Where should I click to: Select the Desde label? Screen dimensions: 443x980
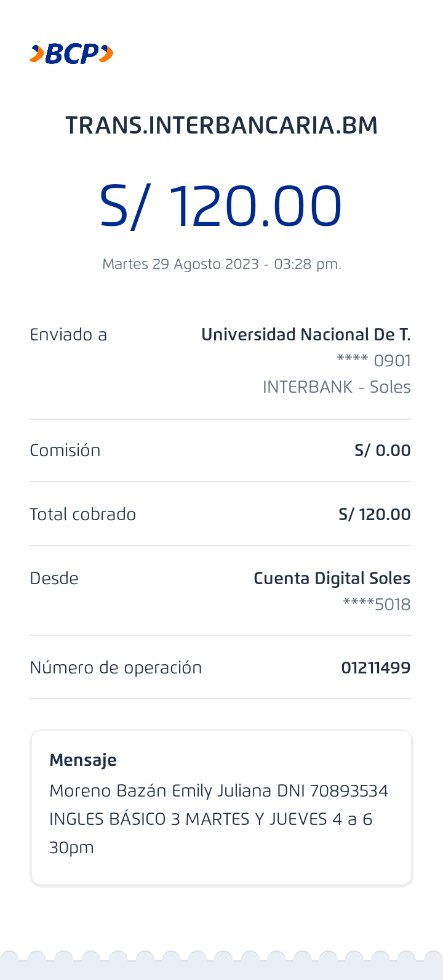[x=54, y=579]
